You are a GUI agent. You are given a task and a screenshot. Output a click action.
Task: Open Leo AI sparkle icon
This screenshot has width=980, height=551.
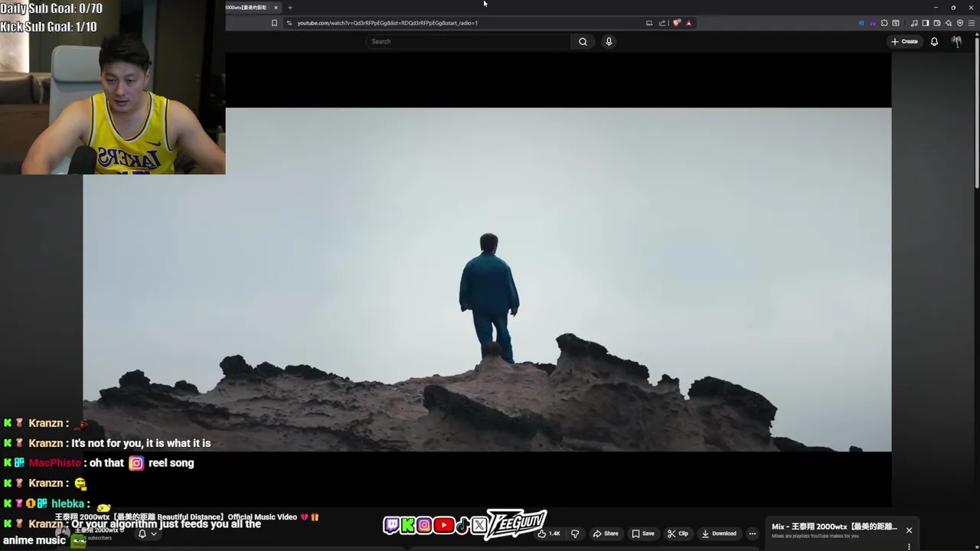tap(949, 23)
